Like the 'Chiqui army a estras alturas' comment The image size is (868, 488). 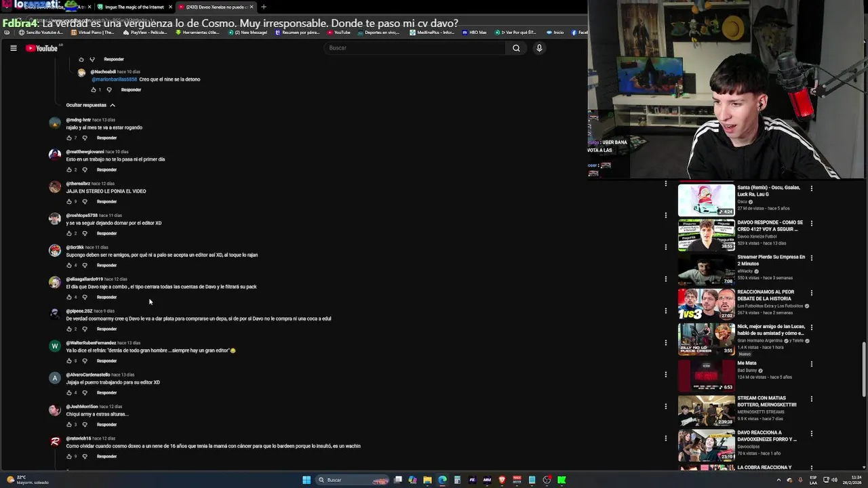coord(69,424)
